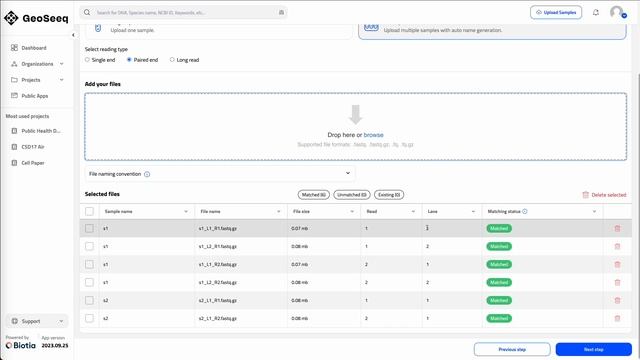This screenshot has height=360, width=640.
Task: Delete the s1_L2_R1.fastq.gz row via trash icon
Action: tap(617, 247)
